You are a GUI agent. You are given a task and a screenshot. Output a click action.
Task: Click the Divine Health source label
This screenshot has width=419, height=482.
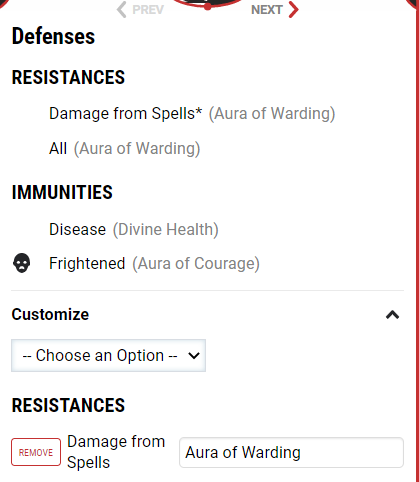pyautogui.click(x=166, y=230)
